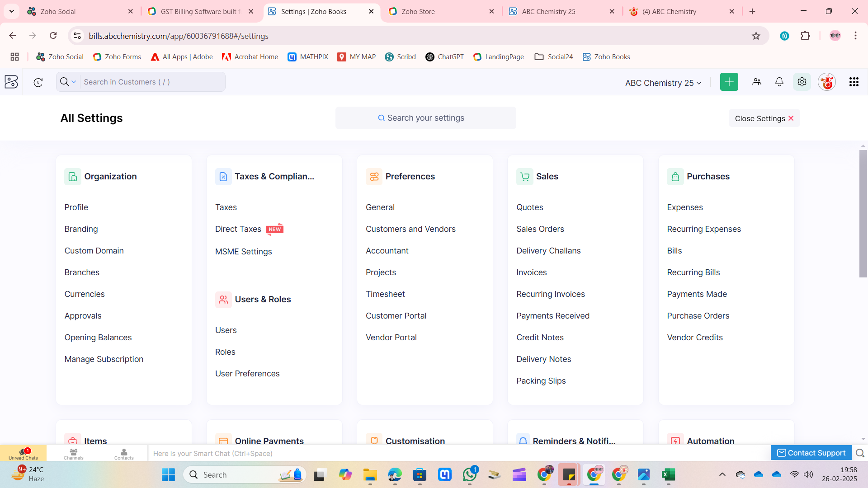
Task: Open the browser tab search dropdown
Action: (11, 11)
